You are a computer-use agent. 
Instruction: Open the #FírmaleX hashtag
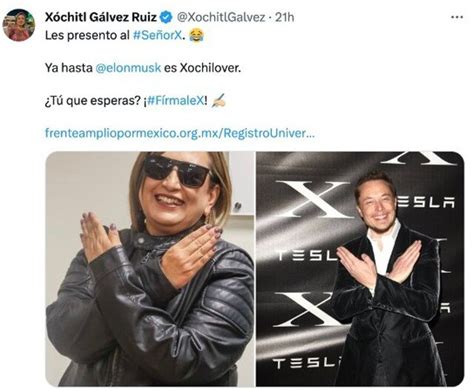(175, 100)
